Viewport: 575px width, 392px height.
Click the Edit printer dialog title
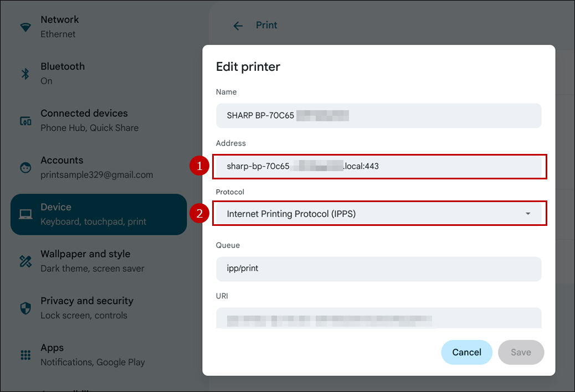(248, 66)
